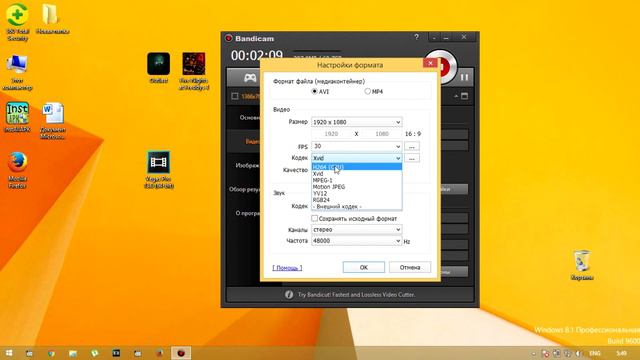
Task: Click the info icon on Bandicut banner
Action: (289, 294)
